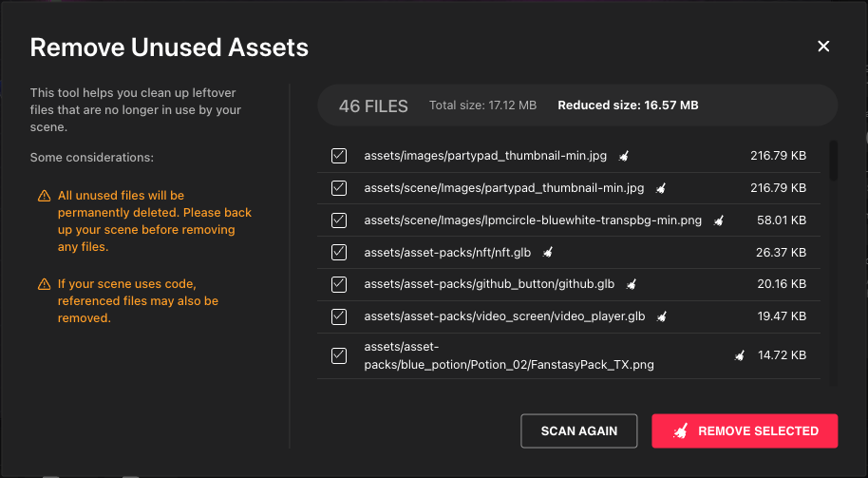Uncheck assets/images/partypad_thumbnail-min.jpg checkbox

pyautogui.click(x=339, y=156)
